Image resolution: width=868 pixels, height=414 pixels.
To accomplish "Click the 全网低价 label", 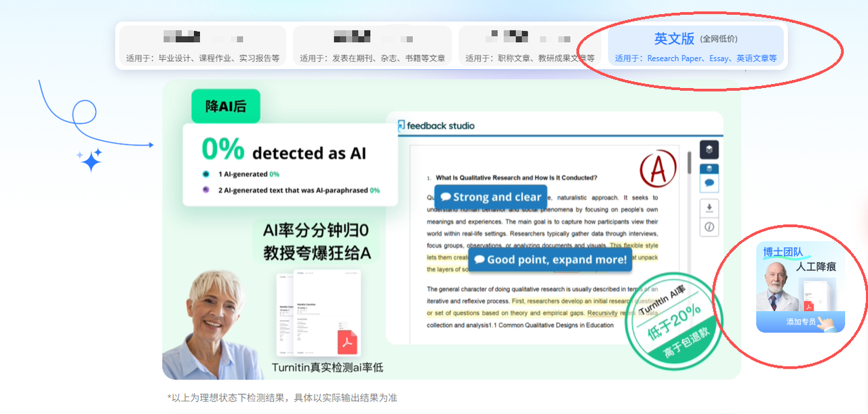I will pos(719,39).
